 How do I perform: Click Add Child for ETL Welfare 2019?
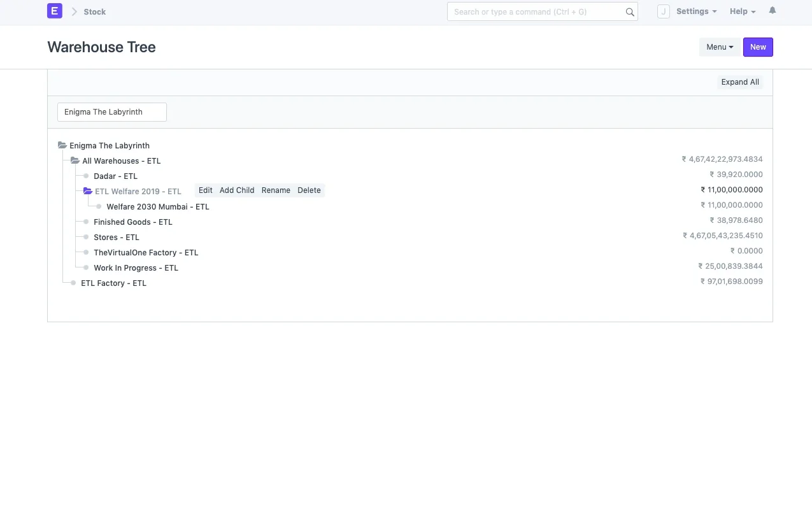237,190
